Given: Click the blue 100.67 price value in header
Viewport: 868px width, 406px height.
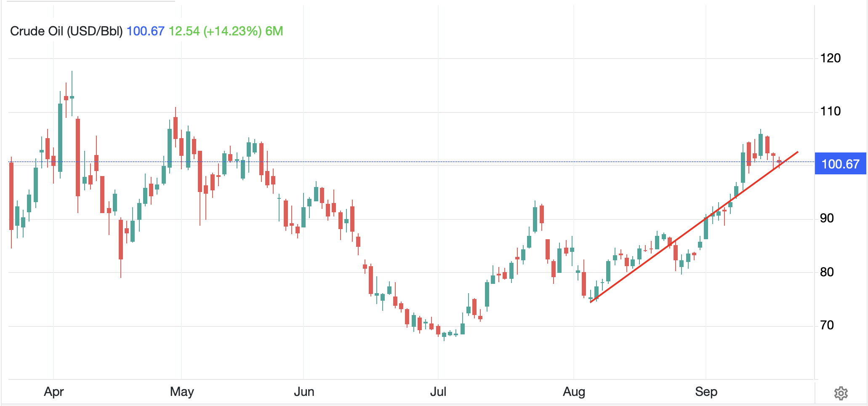Looking at the screenshot, I should click(x=145, y=31).
